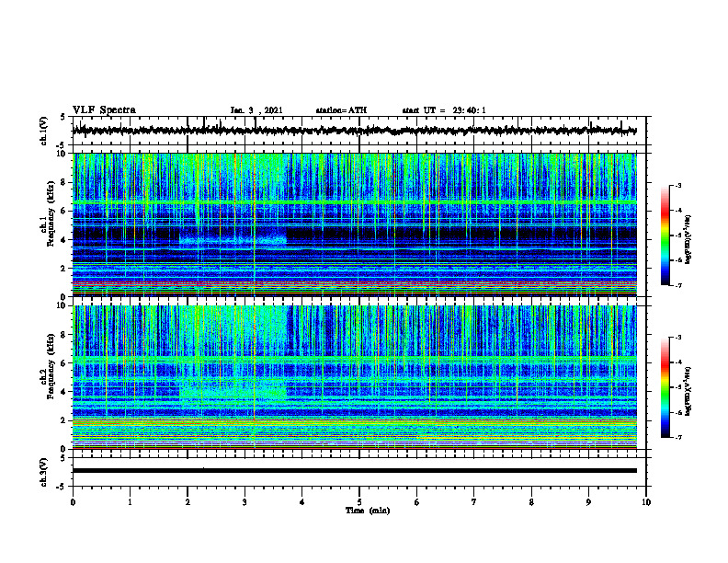
Task: Click the "ch.1(V)" waveform axis label
Action: point(44,131)
